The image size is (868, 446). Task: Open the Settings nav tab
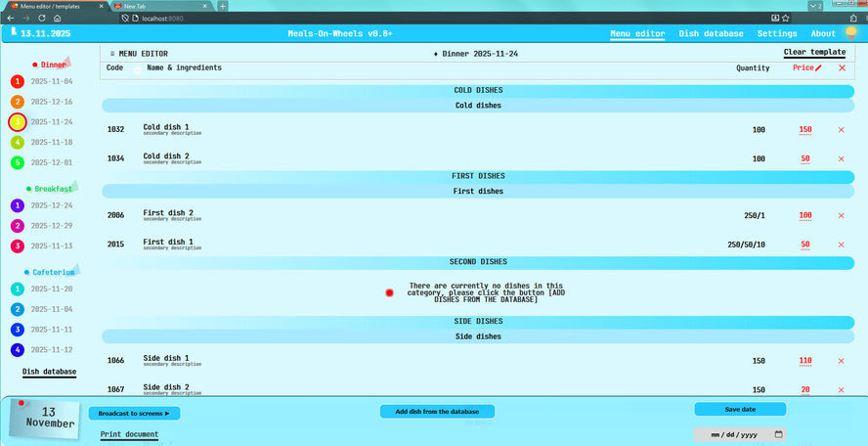[777, 33]
